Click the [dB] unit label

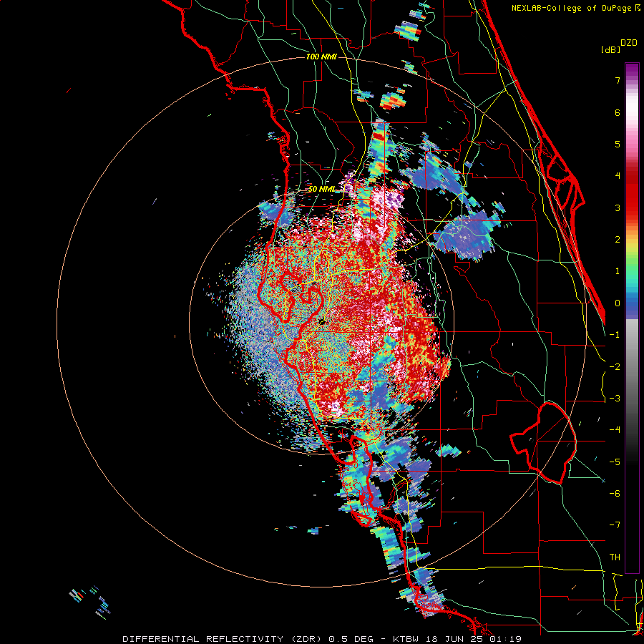click(x=610, y=49)
